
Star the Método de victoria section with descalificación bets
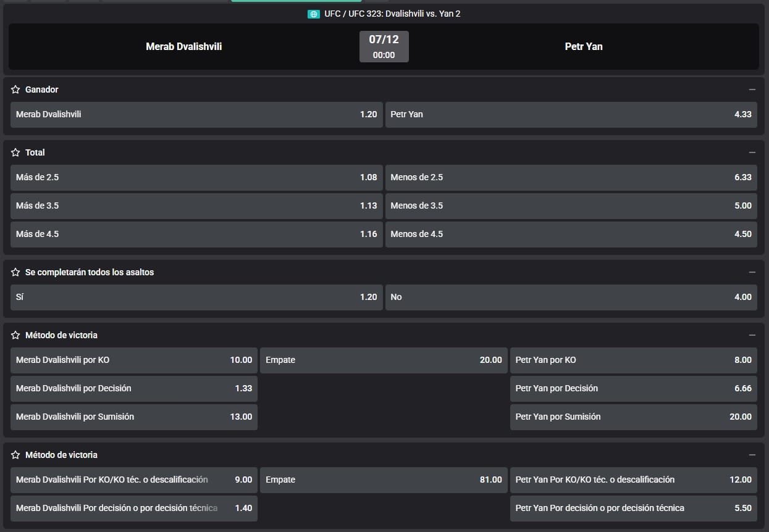(x=15, y=455)
